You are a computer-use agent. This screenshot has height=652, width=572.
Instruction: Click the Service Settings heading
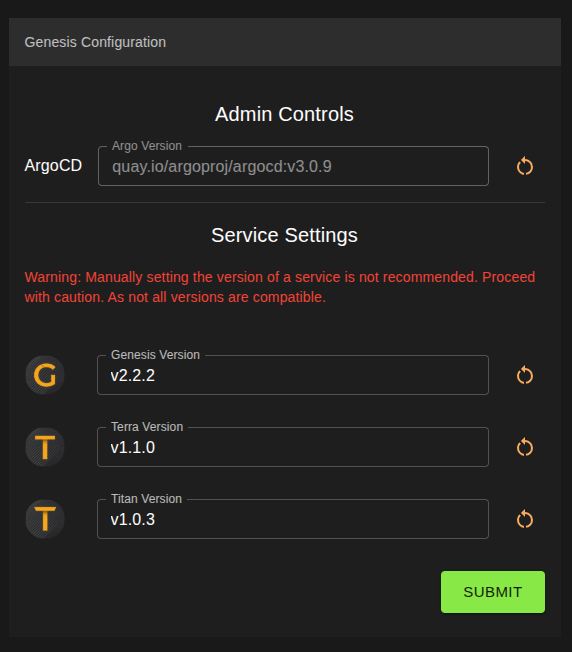point(284,235)
